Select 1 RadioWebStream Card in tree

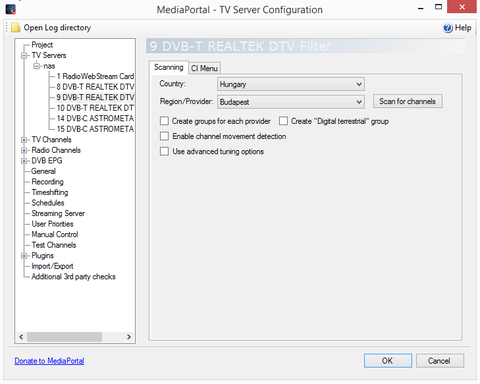[95, 76]
